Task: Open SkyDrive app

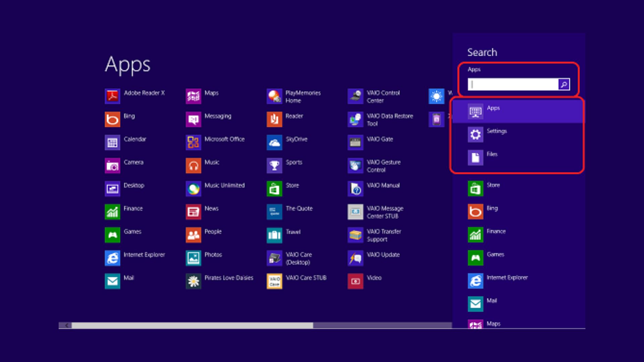Action: 274,142
